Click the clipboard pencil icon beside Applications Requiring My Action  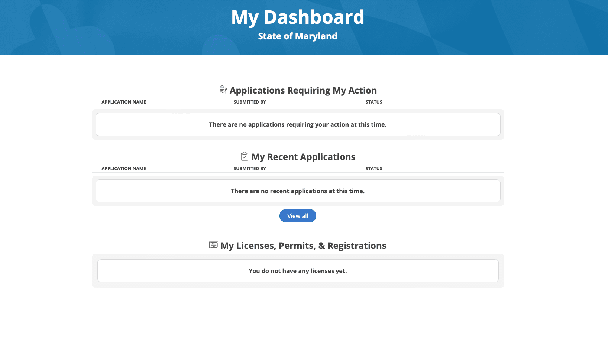[x=223, y=90]
